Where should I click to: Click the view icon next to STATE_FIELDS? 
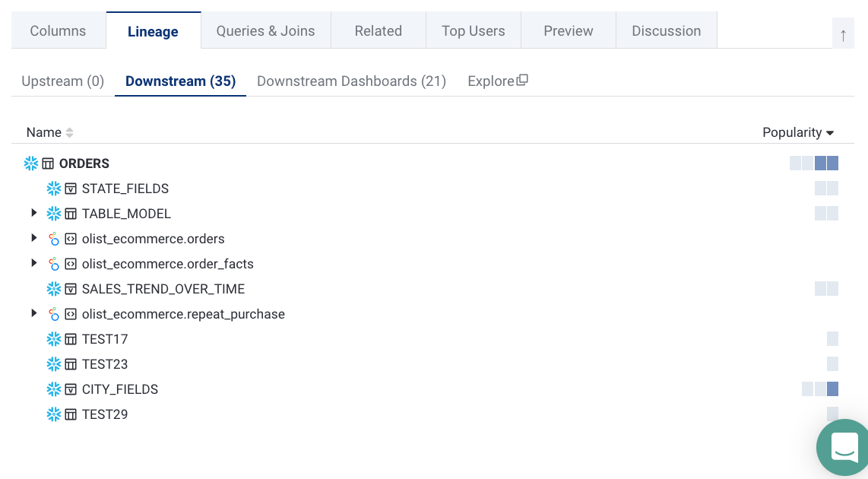(71, 189)
